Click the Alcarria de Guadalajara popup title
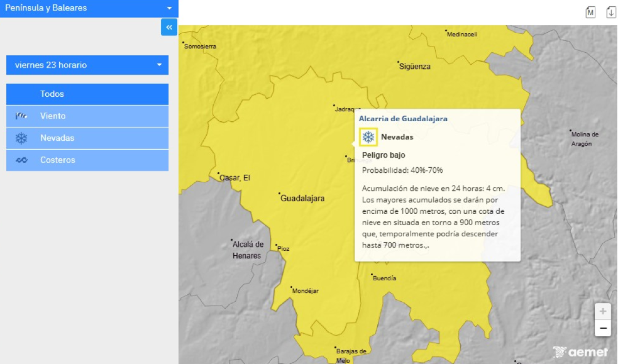Screen dimensions: 618x364 403,119
